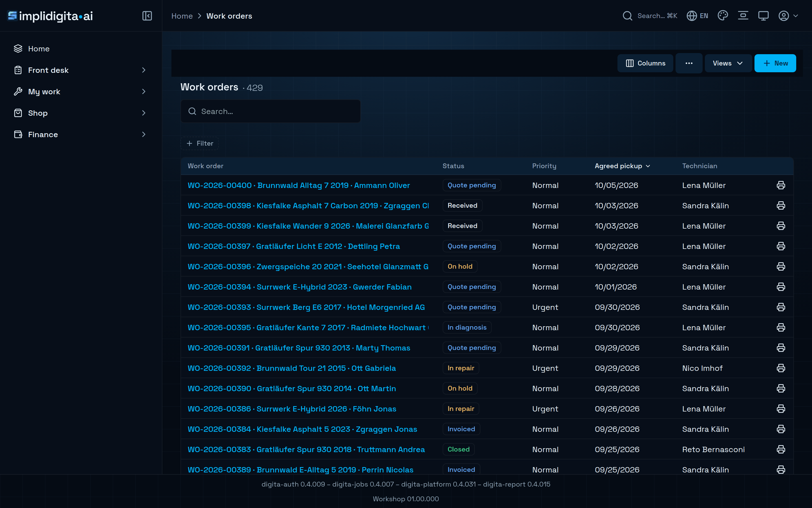Expand the Front desk menu
This screenshot has height=508, width=812.
[81, 70]
